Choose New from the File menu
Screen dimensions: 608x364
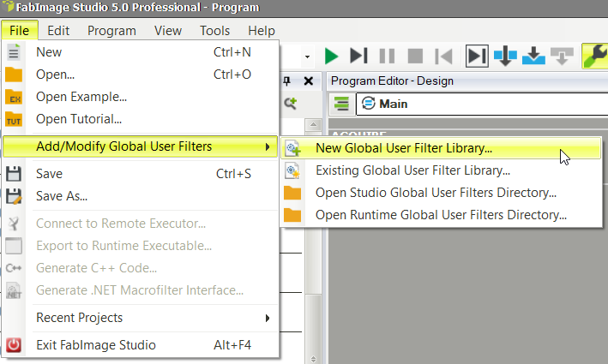click(x=141, y=52)
